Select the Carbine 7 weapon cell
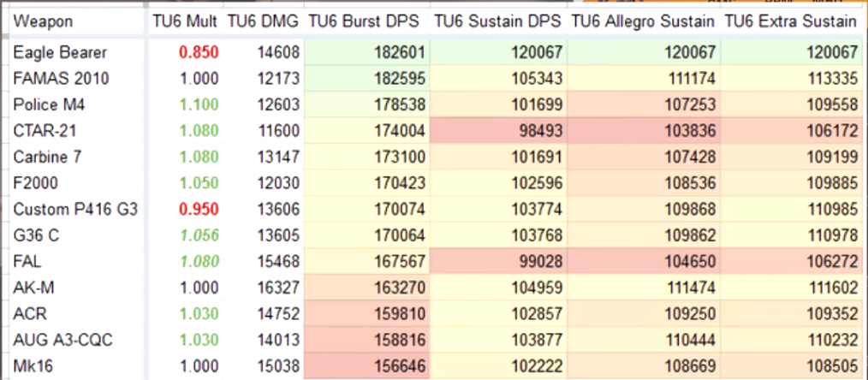The height and width of the screenshot is (380, 868). (x=74, y=157)
